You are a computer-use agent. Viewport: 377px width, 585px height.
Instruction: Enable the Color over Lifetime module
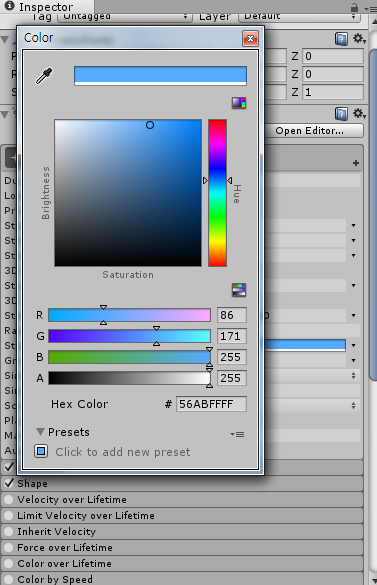point(9,563)
